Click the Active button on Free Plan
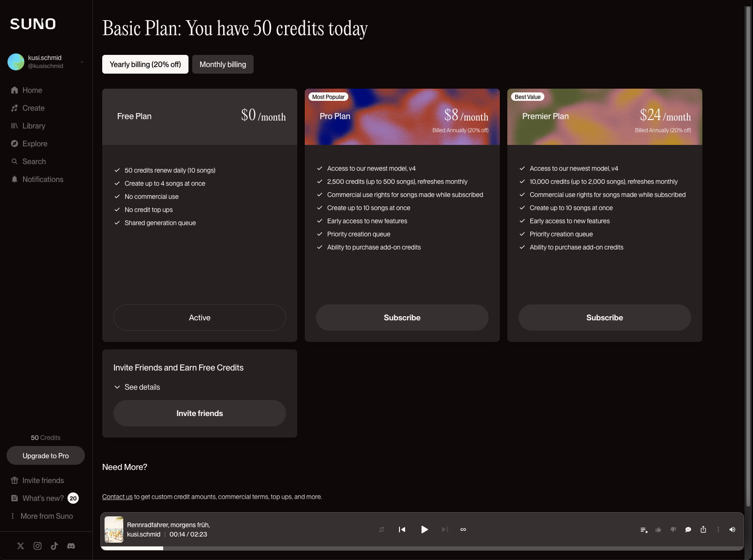The height and width of the screenshot is (560, 753). (200, 318)
